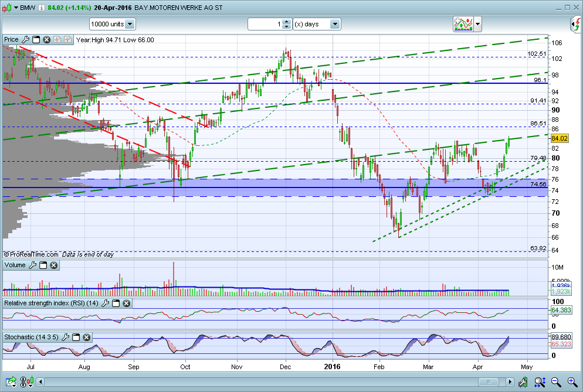Click the RSI value label 64.383
The width and height of the screenshot is (583, 392).
coord(561,310)
